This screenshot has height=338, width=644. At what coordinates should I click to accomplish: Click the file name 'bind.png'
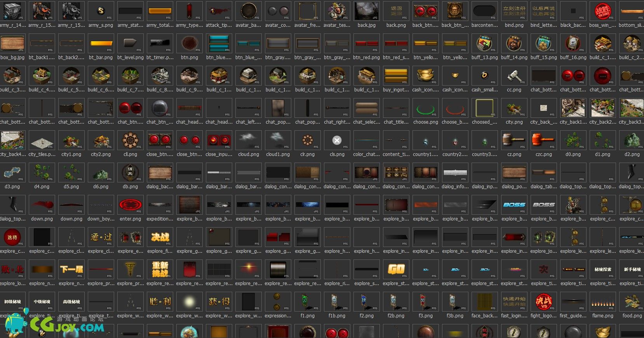(514, 25)
